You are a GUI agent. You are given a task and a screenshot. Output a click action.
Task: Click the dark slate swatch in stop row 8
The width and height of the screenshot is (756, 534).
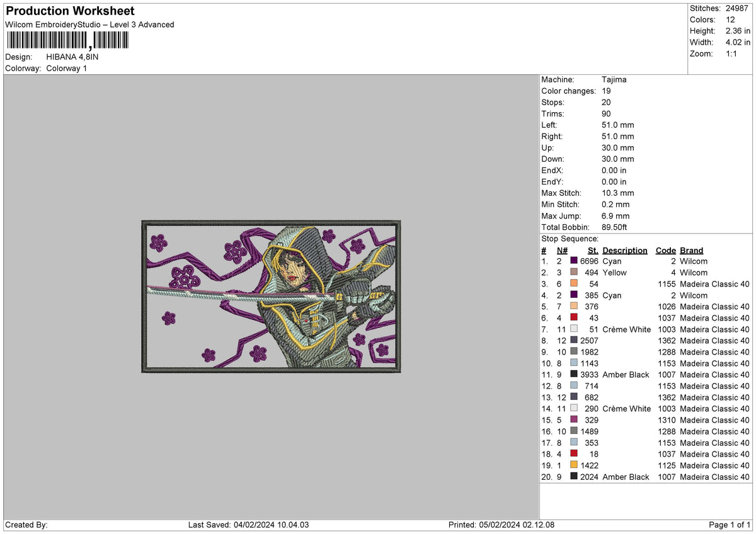tap(574, 341)
